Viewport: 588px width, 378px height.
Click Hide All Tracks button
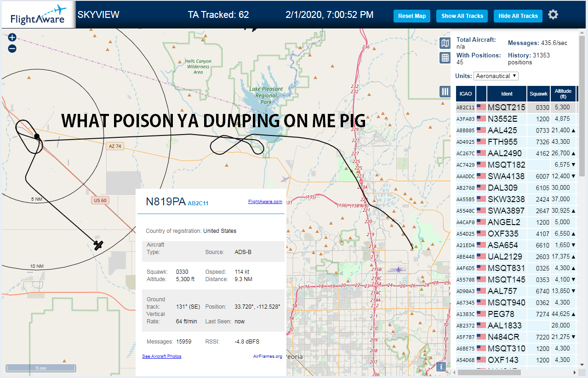[x=518, y=16]
